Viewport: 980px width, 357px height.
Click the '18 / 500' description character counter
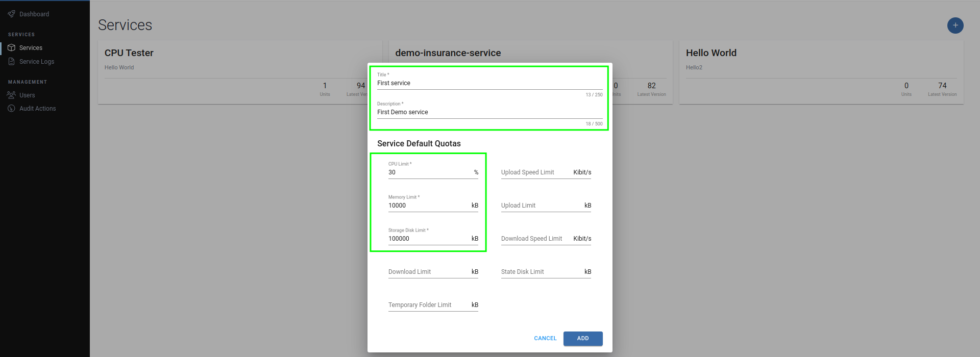click(594, 124)
